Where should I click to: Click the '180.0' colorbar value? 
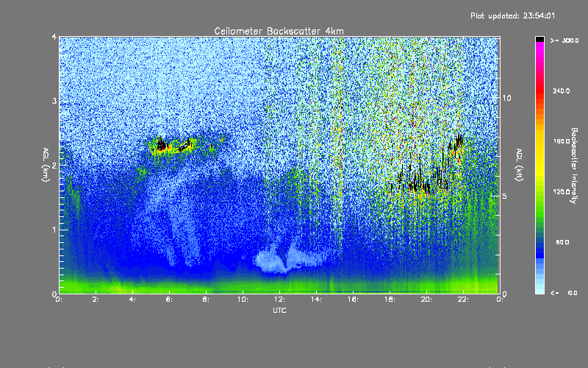point(562,141)
